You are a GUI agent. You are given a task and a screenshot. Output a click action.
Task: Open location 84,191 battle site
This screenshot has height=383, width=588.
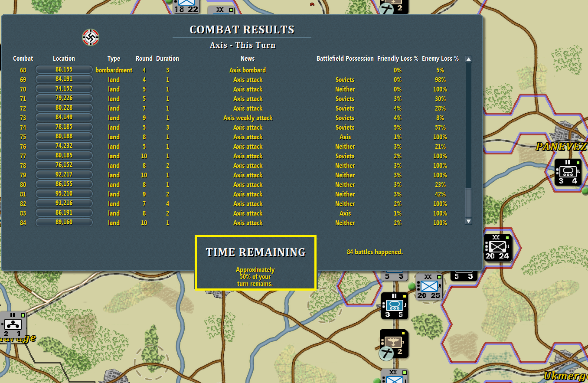click(x=64, y=79)
